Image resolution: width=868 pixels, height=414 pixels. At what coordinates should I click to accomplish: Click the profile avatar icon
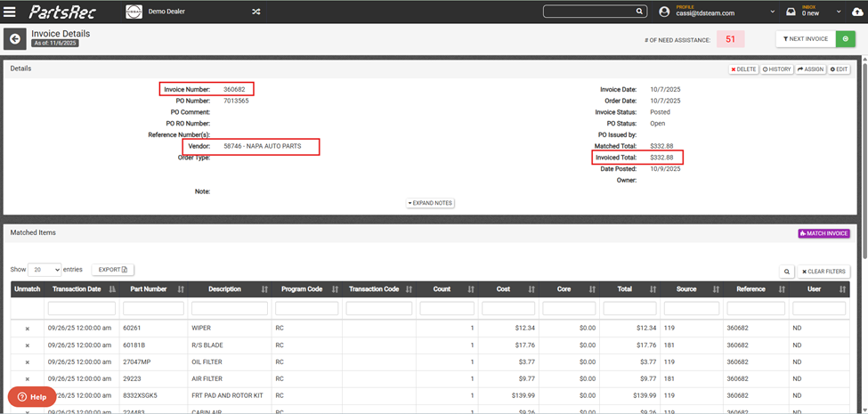(x=664, y=12)
